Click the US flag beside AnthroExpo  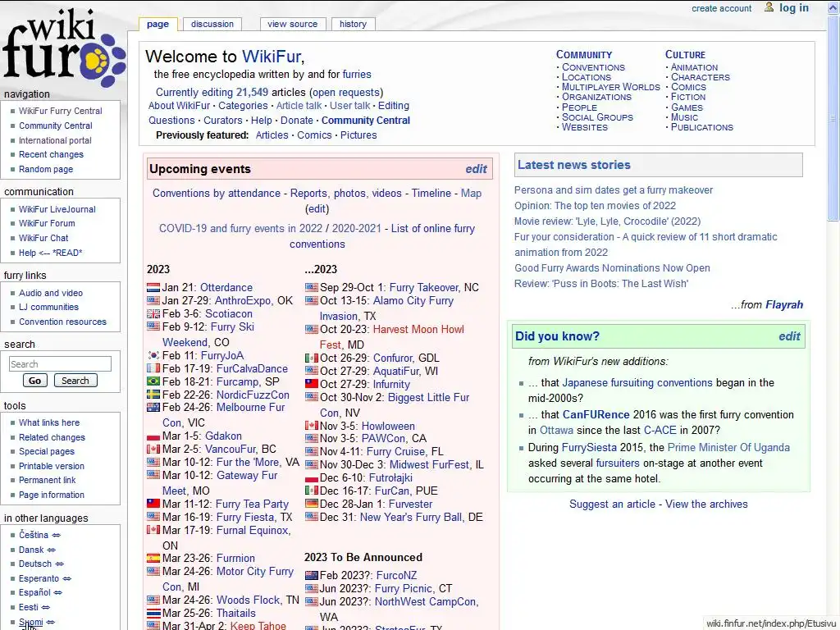[153, 300]
